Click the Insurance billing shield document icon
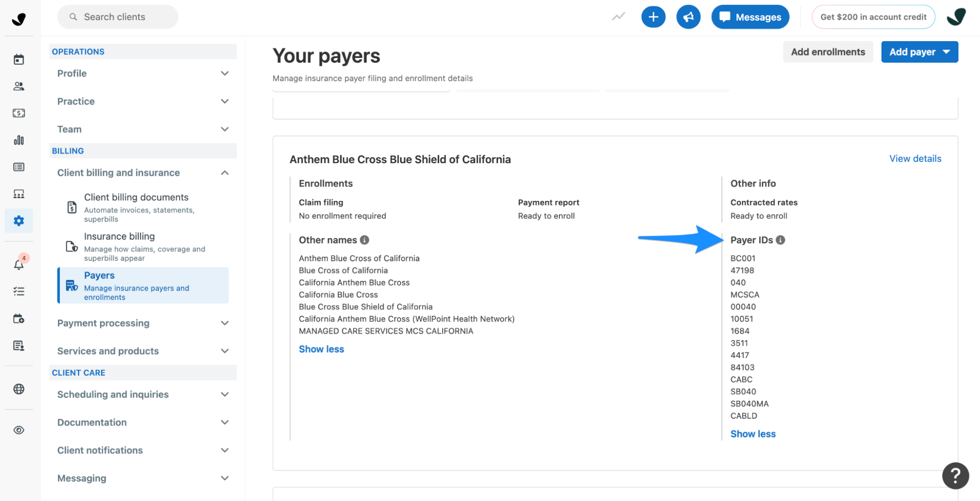This screenshot has width=980, height=501. 72,247
